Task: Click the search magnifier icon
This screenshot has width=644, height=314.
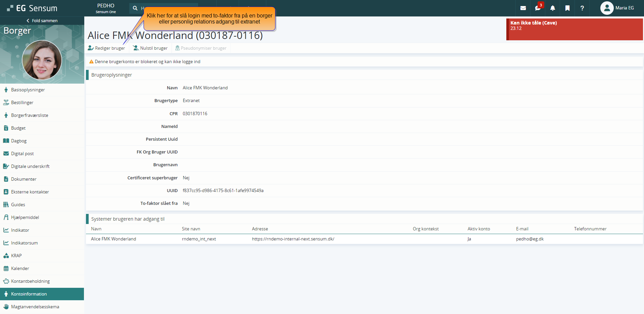Action: [x=135, y=8]
